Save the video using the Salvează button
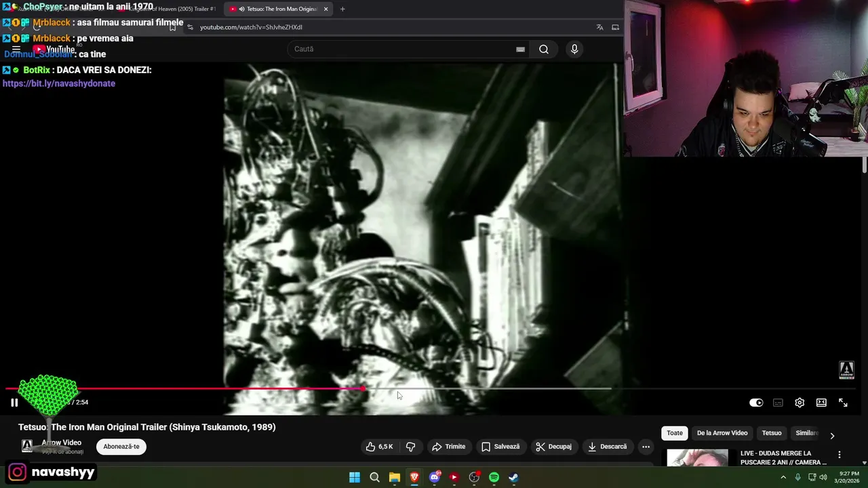Viewport: 868px width, 488px height. point(500,447)
